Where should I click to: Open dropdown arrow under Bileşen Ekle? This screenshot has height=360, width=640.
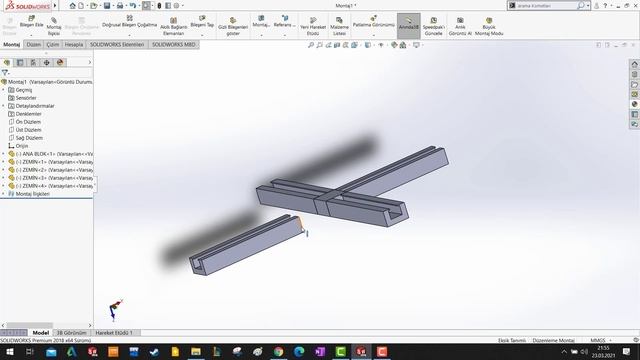point(31,35)
